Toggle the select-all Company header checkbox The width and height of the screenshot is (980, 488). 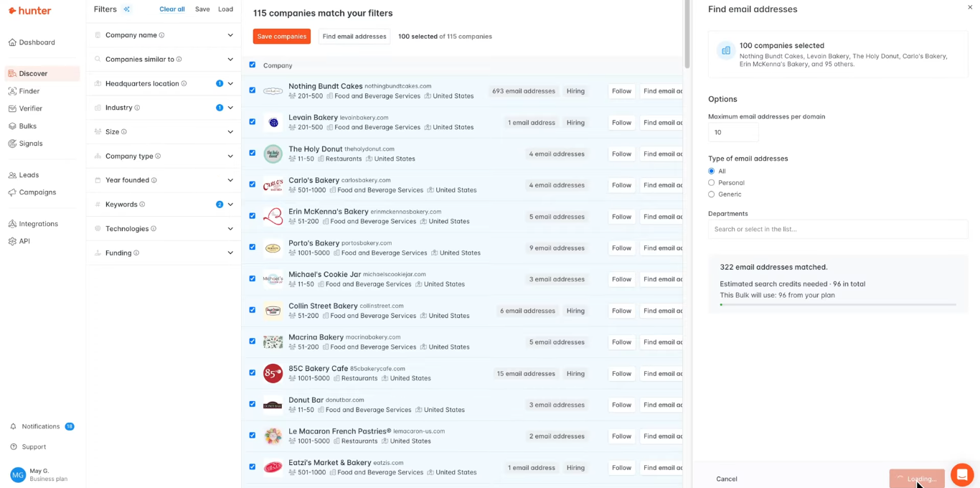click(x=253, y=65)
